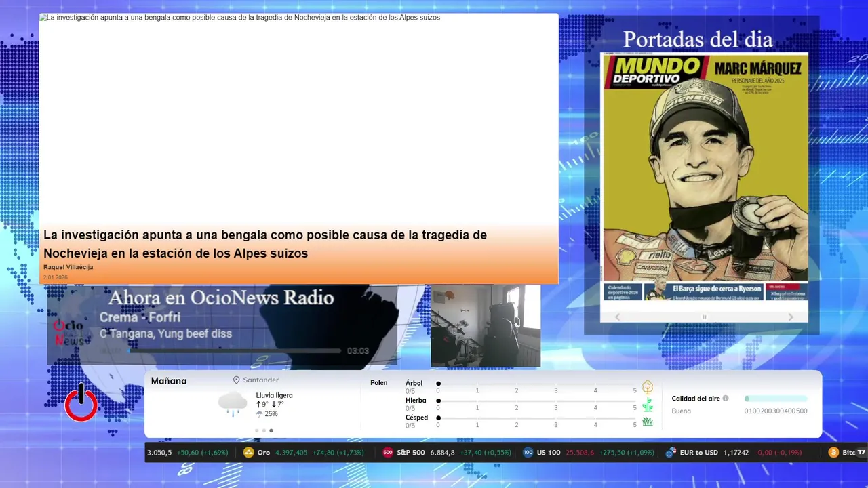This screenshot has height=488, width=868.
Task: Select the third weather carousel dot
Action: [x=271, y=430]
